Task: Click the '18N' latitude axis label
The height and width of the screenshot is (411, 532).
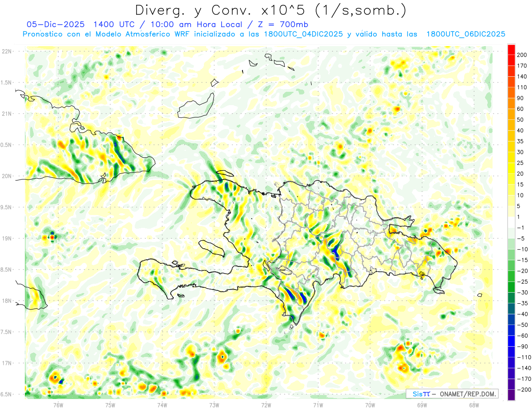Action: (x=7, y=301)
